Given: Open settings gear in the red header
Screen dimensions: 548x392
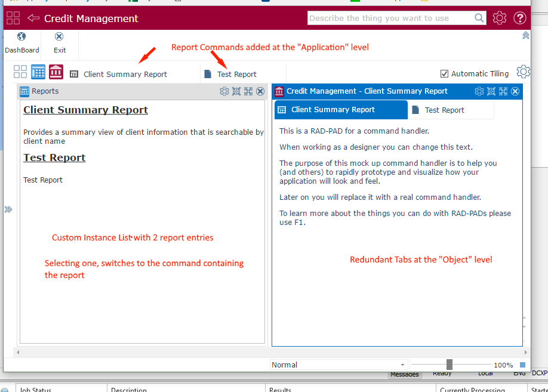Looking at the screenshot, I should tap(500, 18).
